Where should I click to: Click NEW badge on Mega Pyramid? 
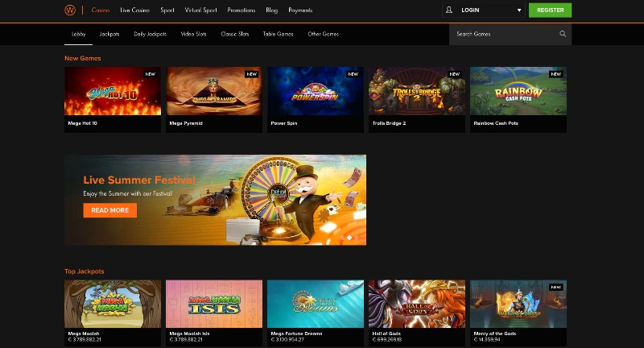tap(251, 74)
